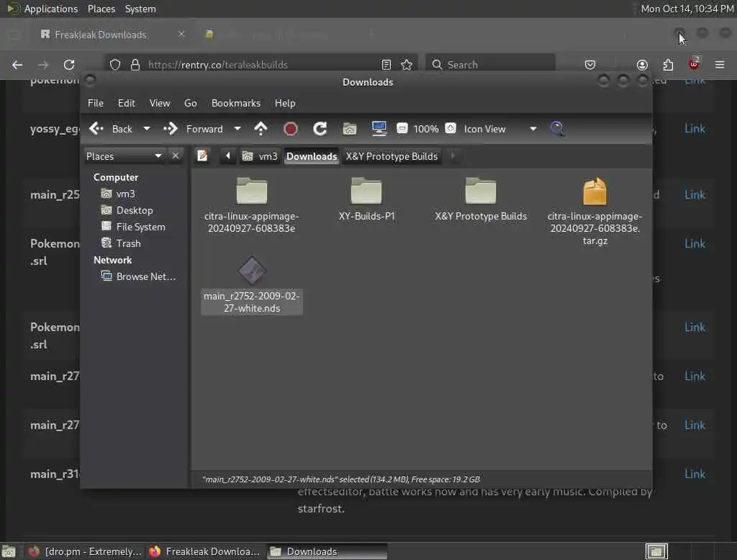Select the main_r2752 white.nds file icon

pyautogui.click(x=251, y=271)
